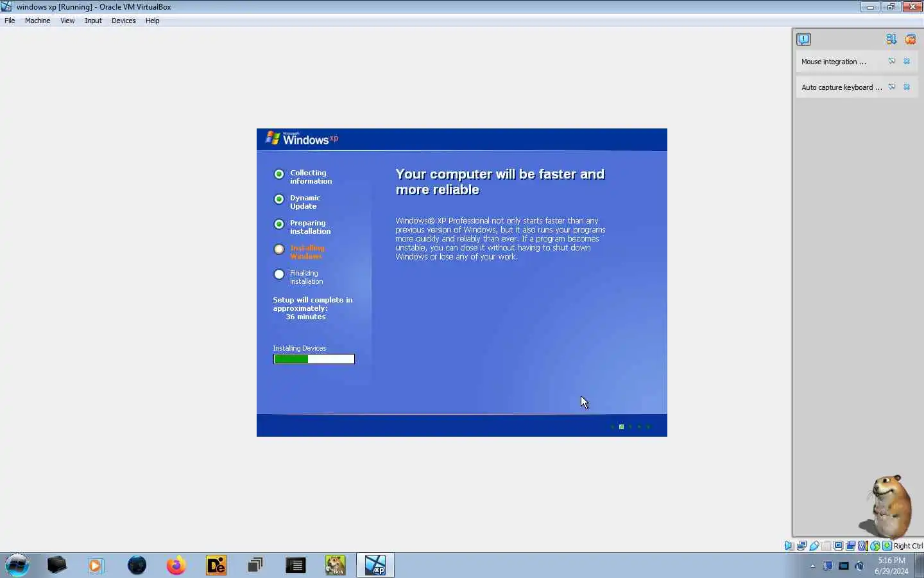Viewport: 924px width, 578px height.
Task: Open the Help menu
Action: (x=152, y=21)
